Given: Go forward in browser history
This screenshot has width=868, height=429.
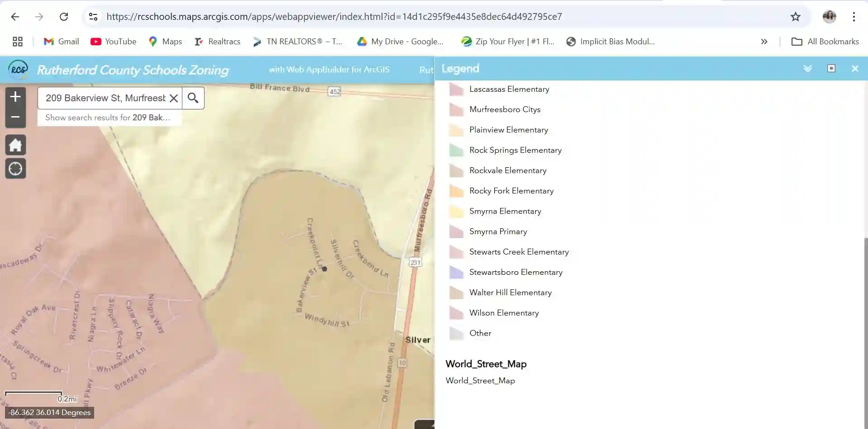Looking at the screenshot, I should [39, 17].
